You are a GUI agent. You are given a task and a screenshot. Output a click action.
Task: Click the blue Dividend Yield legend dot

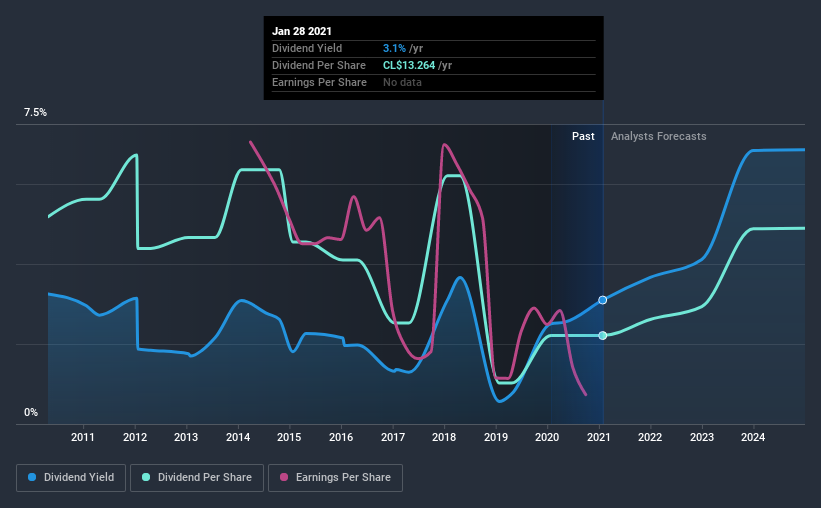pyautogui.click(x=32, y=477)
